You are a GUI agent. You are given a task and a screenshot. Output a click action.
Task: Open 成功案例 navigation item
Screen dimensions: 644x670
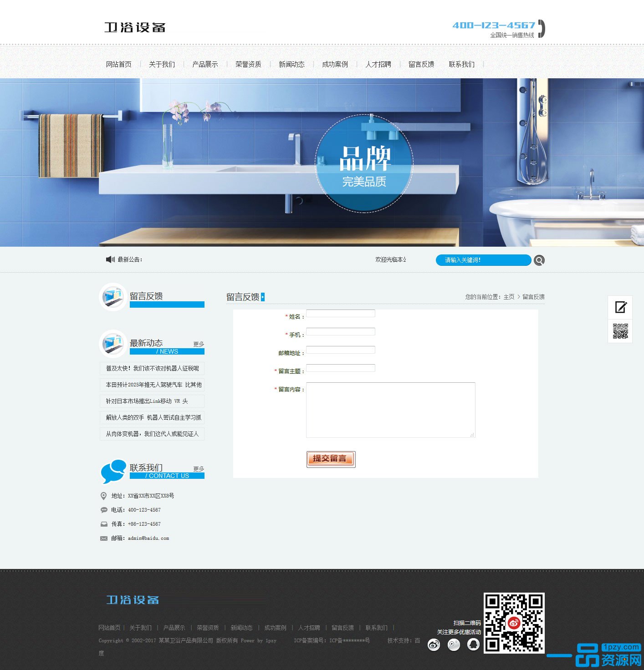(335, 64)
